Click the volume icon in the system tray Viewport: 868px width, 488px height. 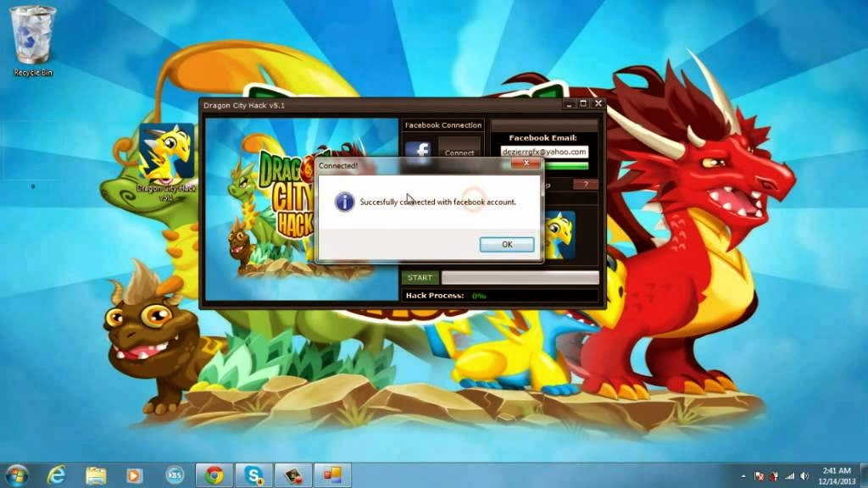coord(804,475)
